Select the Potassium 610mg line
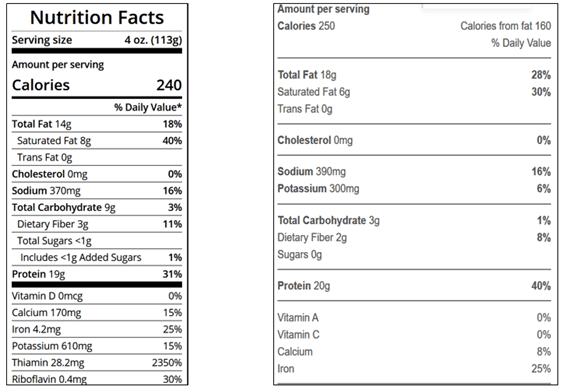The width and height of the screenshot is (566, 390). pyautogui.click(x=97, y=346)
